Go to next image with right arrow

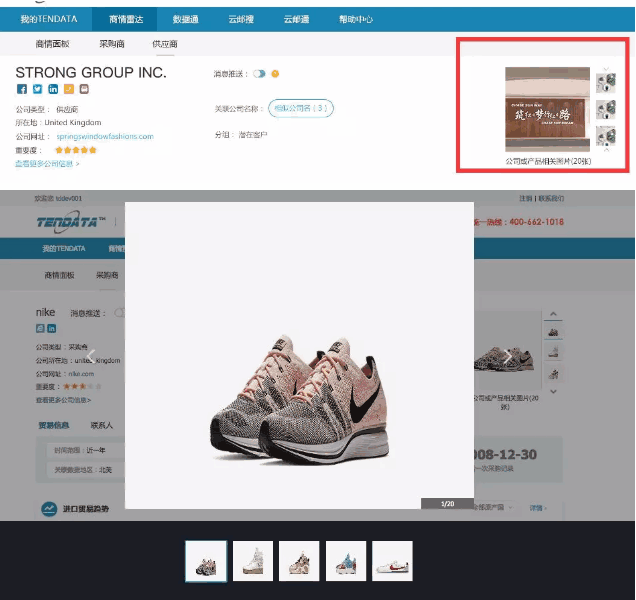tap(507, 356)
